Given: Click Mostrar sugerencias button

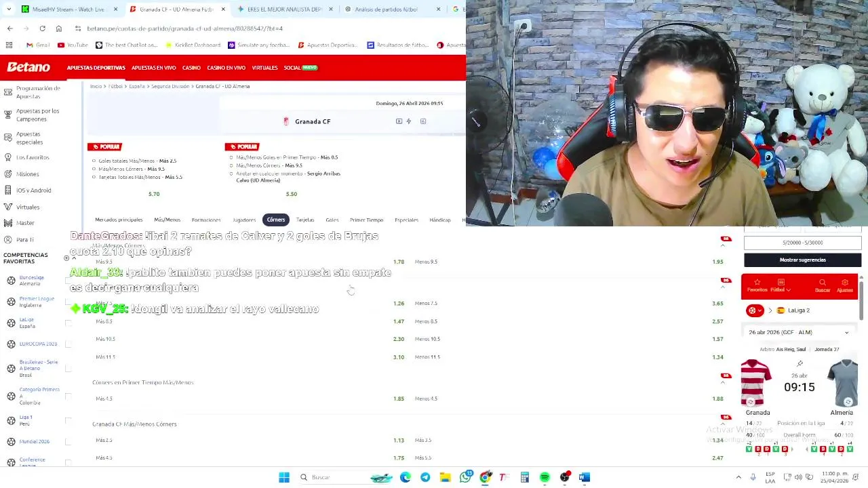Looking at the screenshot, I should pyautogui.click(x=802, y=260).
